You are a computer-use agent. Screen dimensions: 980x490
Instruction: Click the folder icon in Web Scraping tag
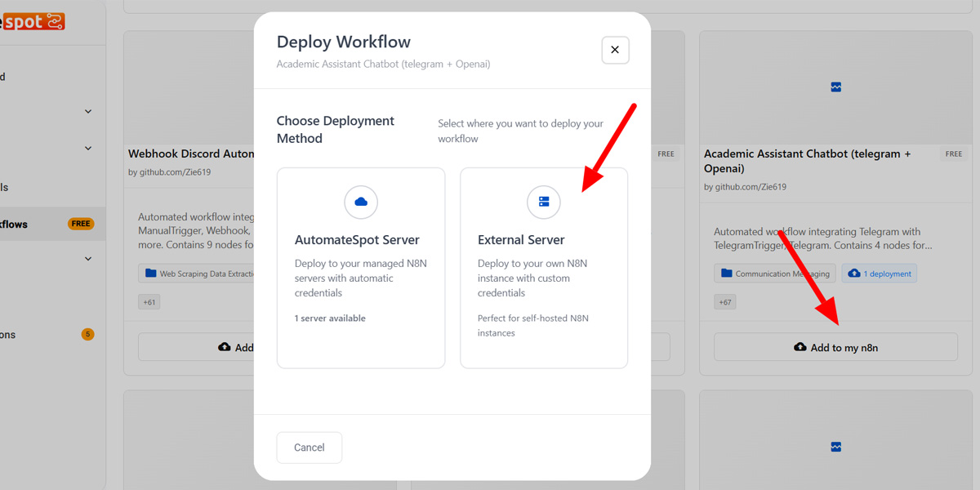[150, 274]
